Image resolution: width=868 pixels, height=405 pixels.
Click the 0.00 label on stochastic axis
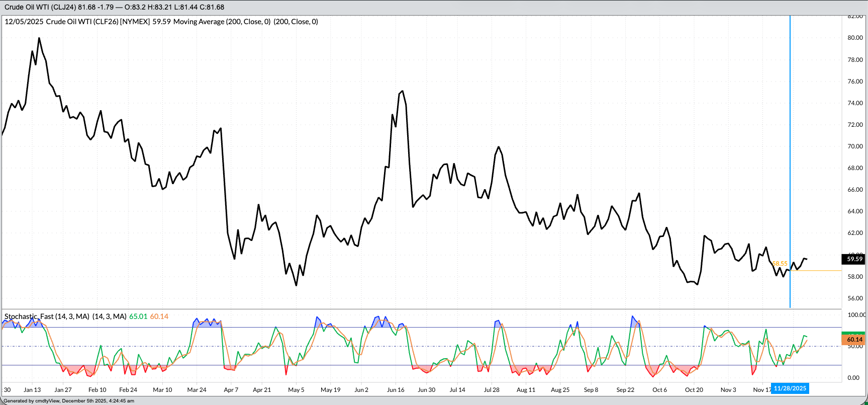[853, 378]
